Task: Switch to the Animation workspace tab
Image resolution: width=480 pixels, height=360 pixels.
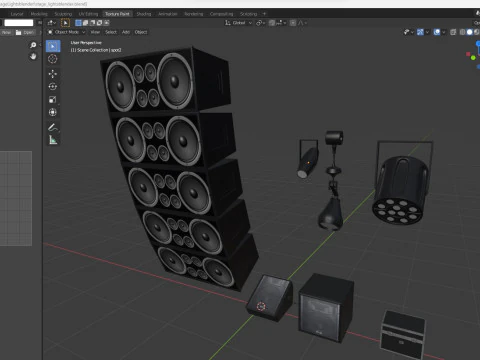Action: 168,14
